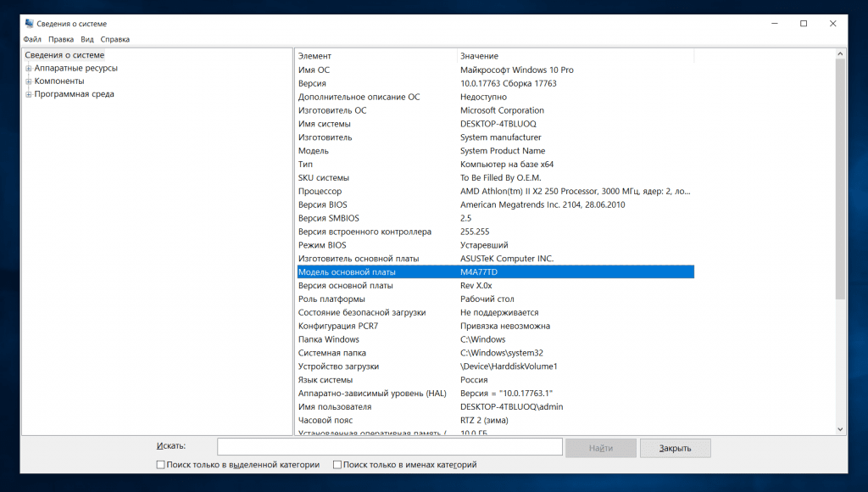The image size is (868, 492).
Task: Select the Роль платформы row
Action: click(x=495, y=299)
